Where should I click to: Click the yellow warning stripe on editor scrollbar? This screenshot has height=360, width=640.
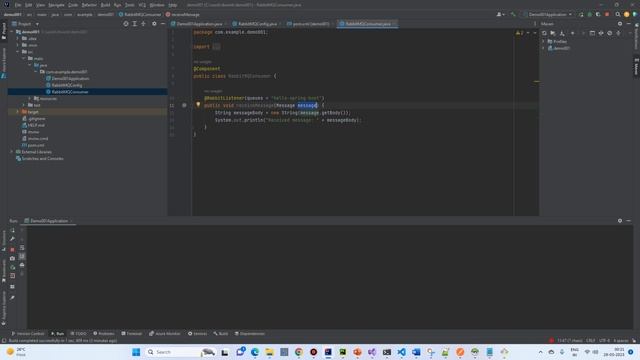pyautogui.click(x=537, y=81)
